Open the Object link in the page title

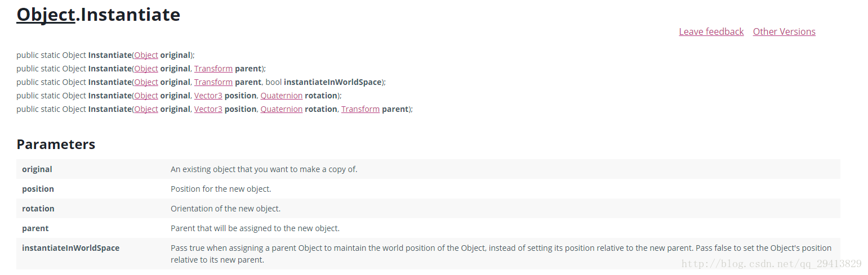pos(46,15)
